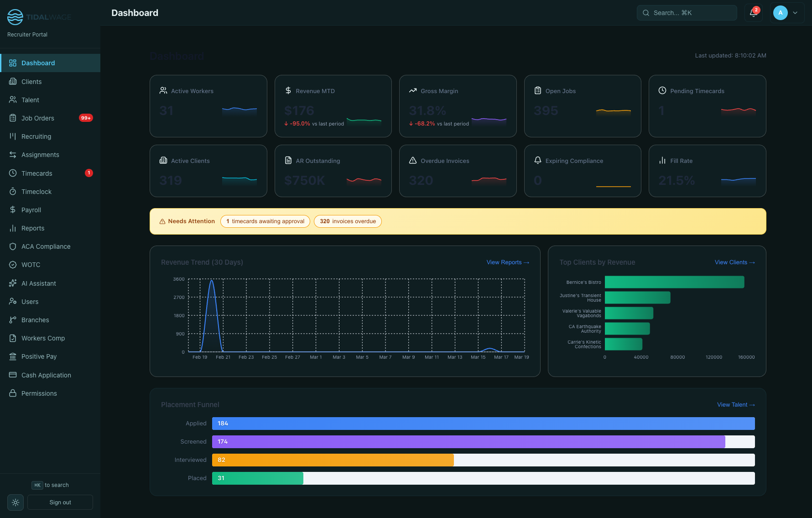Open the notifications bell with badge 2
812x518 pixels.
tap(753, 13)
